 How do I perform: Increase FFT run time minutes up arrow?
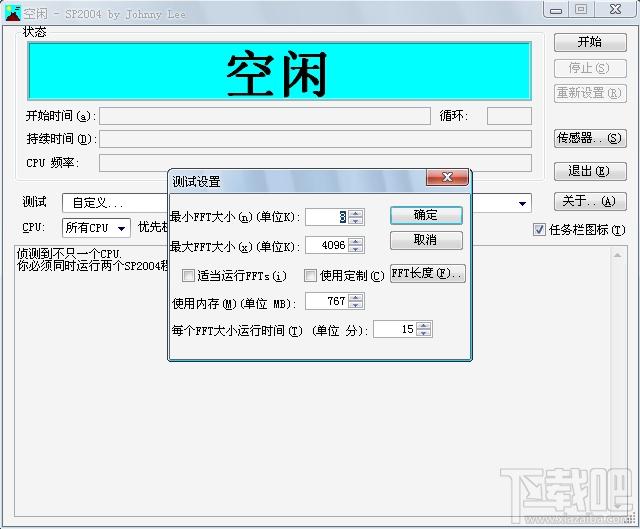coord(424,325)
